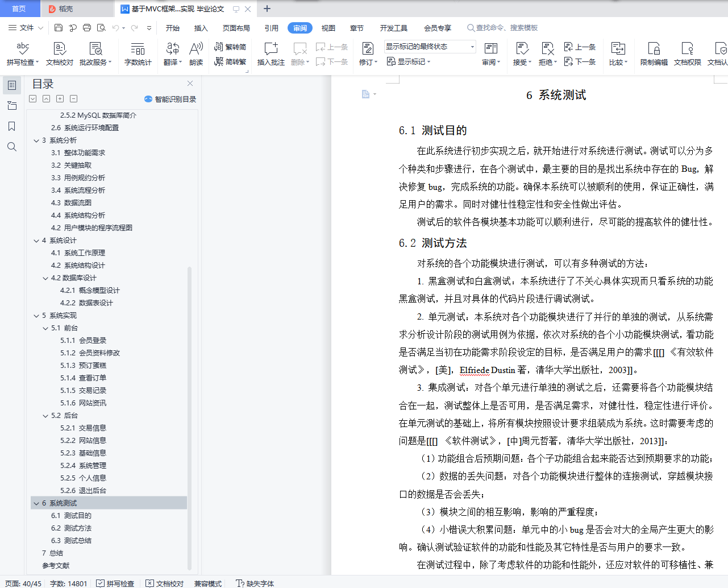Collapse the 6 系统测试 outline node
728x588 pixels.
(36, 503)
